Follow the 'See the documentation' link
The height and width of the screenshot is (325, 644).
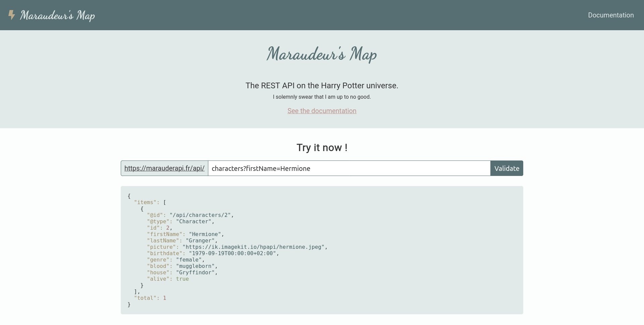(322, 111)
